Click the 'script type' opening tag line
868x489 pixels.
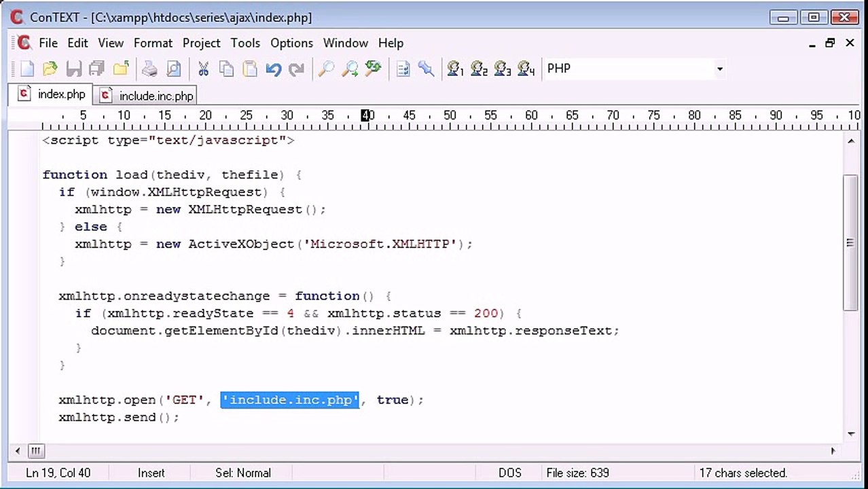click(168, 140)
